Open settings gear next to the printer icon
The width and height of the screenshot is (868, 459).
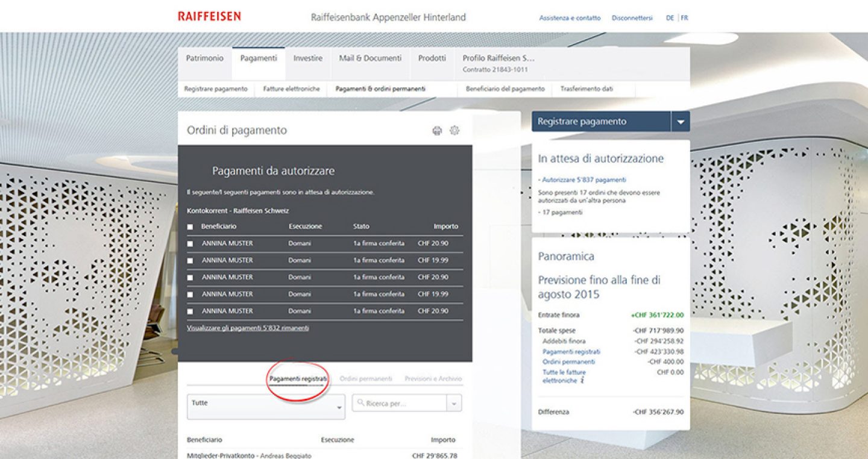pyautogui.click(x=454, y=130)
